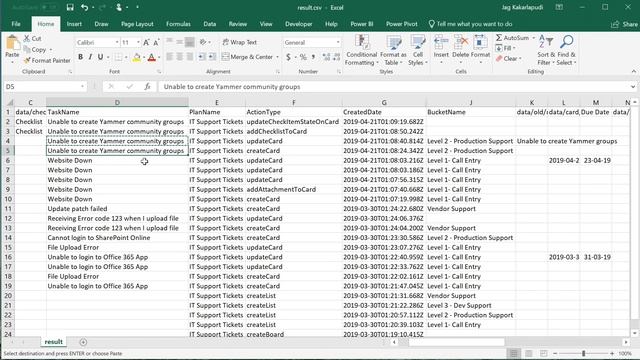Screen dimensions: 640x360
Task: Switch to the Page Layout tab
Action: point(137,24)
